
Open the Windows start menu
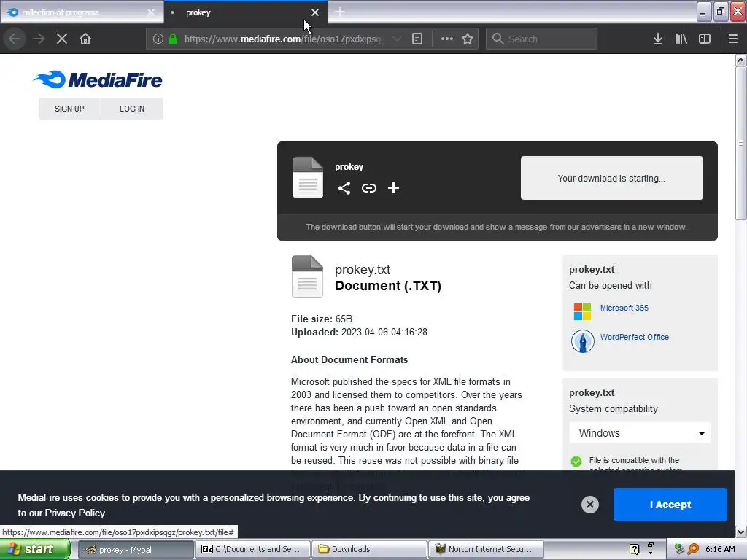click(34, 549)
